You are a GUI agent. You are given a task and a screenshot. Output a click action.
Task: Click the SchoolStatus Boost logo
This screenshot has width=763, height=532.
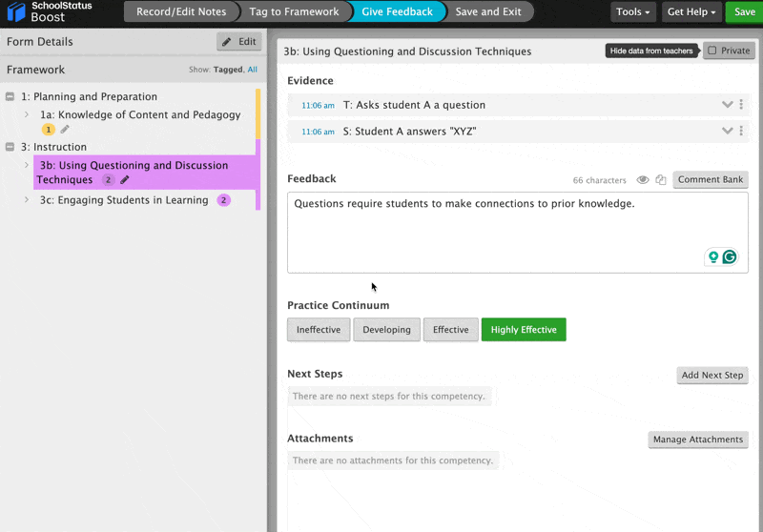[x=49, y=11]
